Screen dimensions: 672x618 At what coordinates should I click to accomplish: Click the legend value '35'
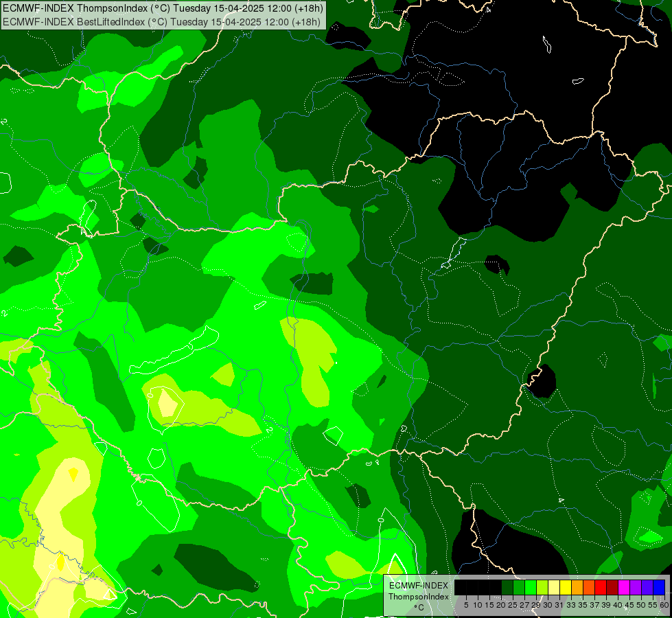pyautogui.click(x=583, y=605)
